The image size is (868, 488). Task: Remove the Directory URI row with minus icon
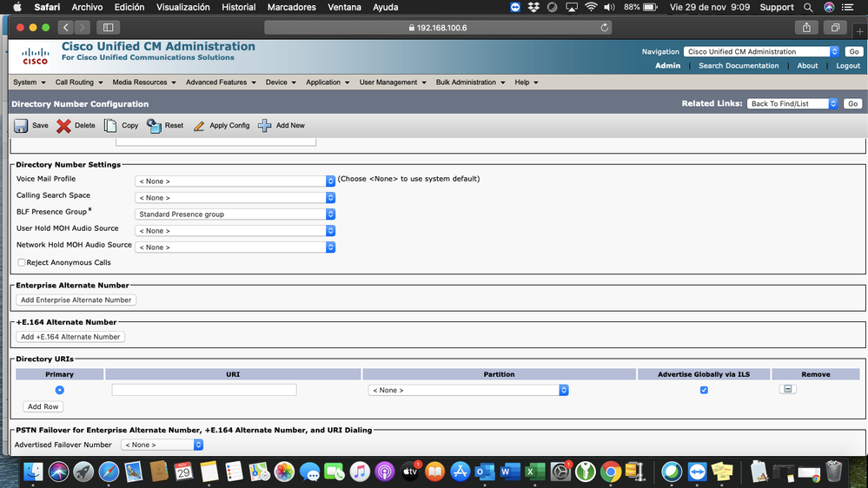tap(788, 389)
